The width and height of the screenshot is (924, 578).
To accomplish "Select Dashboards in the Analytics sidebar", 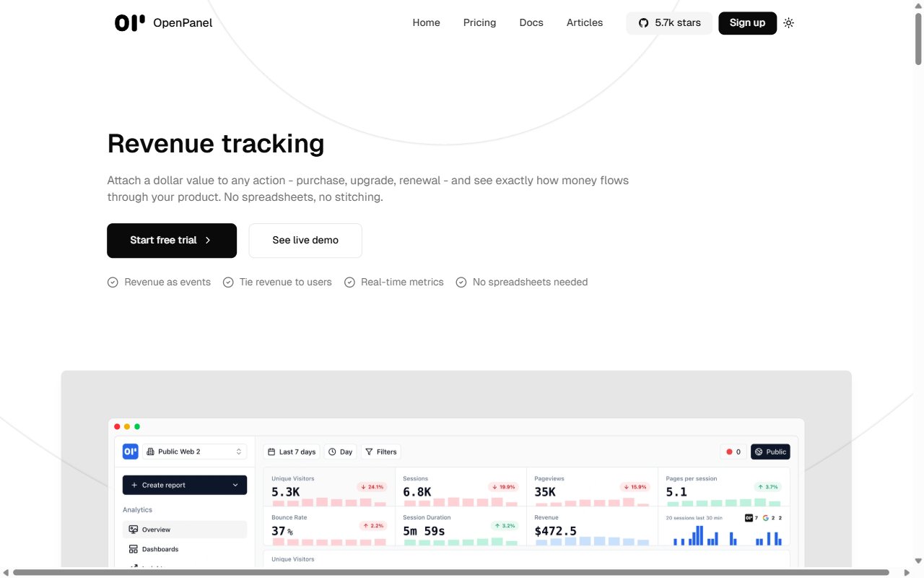I will point(185,549).
